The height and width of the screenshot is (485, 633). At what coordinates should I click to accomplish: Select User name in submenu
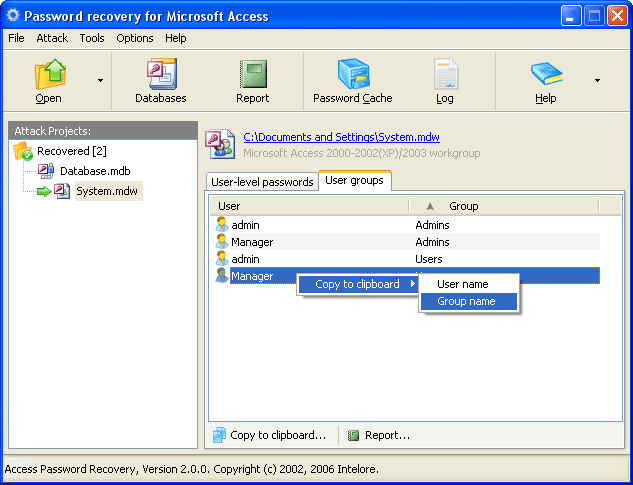(x=469, y=284)
